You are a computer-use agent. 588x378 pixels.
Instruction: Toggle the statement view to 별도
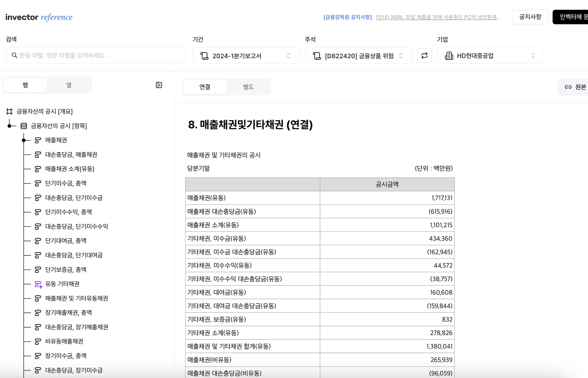coord(248,87)
